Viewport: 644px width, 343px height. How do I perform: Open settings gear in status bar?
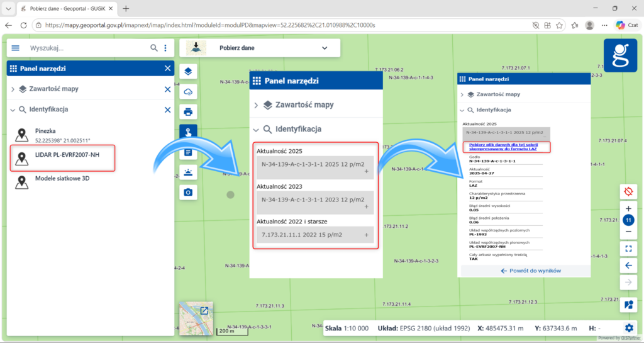pos(629,328)
